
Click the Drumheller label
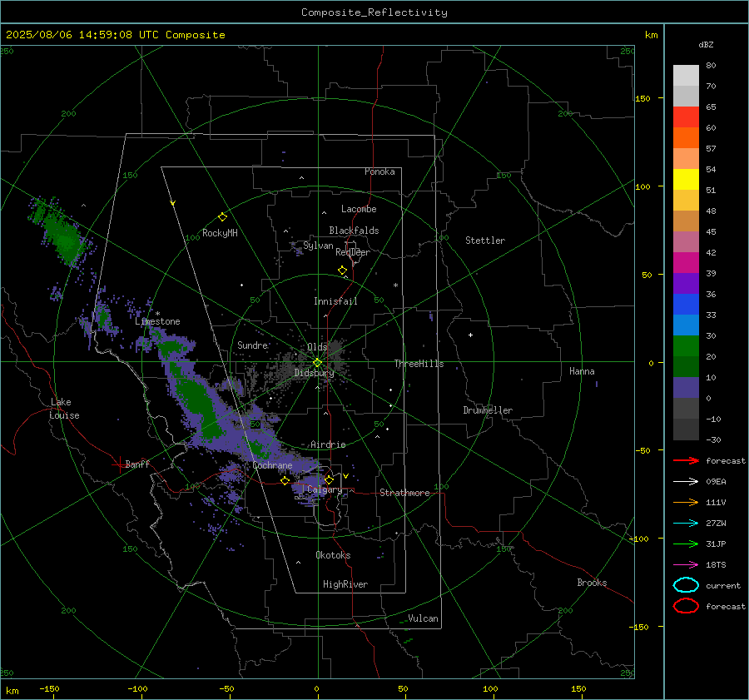pos(488,410)
